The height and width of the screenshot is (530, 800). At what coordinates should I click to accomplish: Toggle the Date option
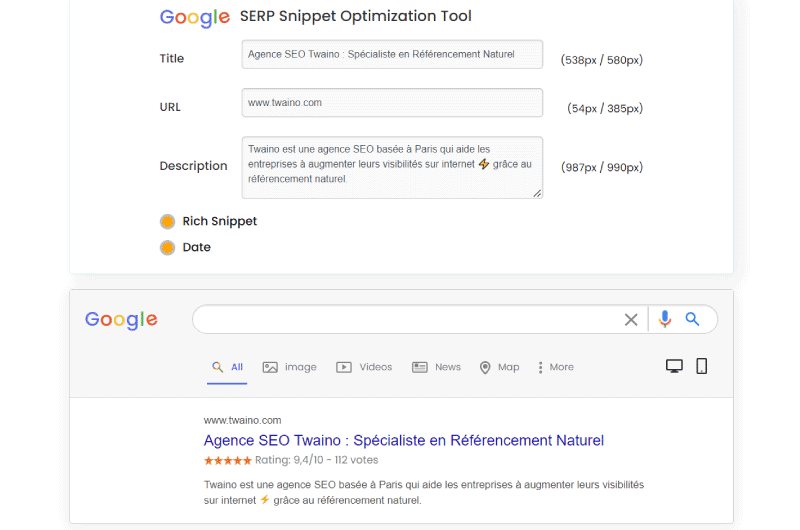(167, 247)
